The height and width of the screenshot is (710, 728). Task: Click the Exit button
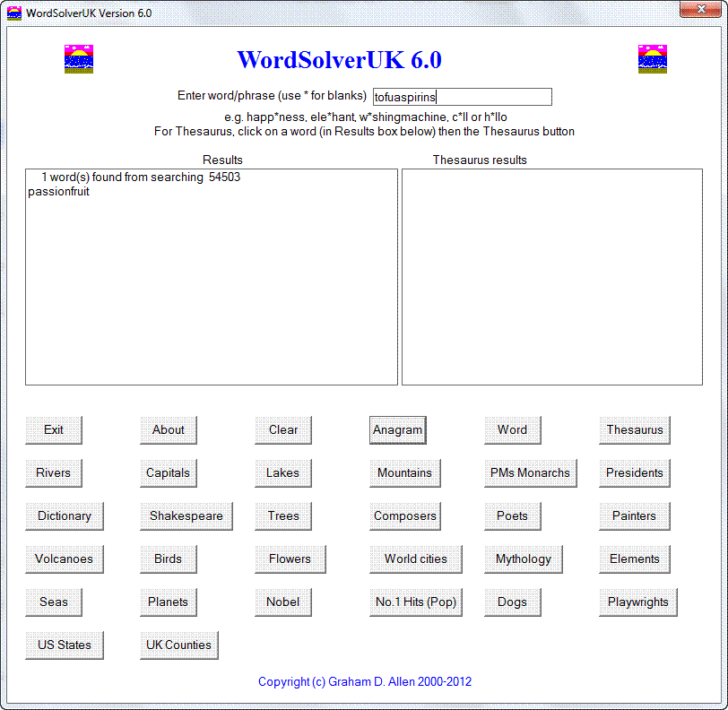point(54,429)
